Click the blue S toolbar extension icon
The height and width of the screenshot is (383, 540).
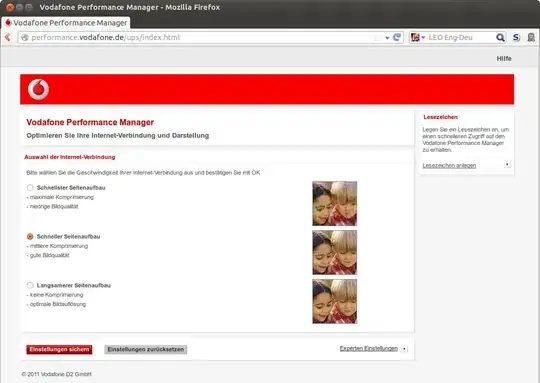click(516, 37)
